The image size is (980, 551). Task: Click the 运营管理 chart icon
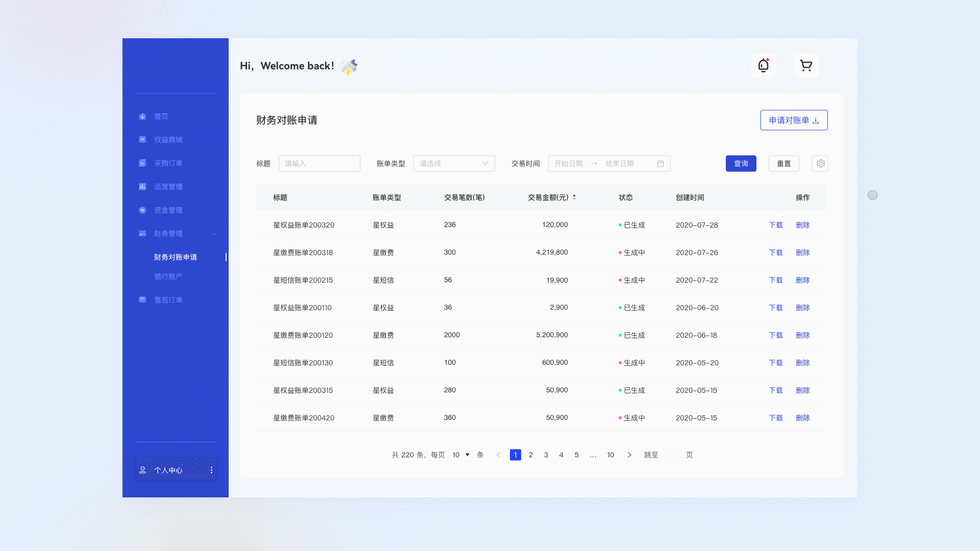(142, 187)
